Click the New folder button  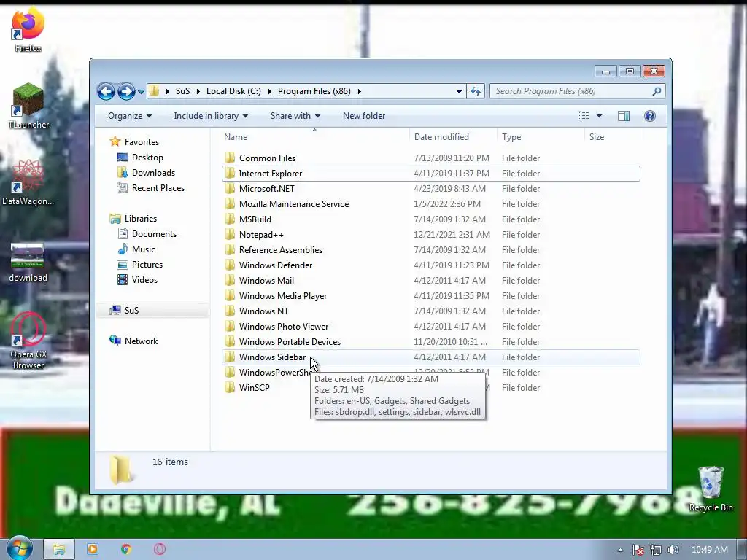[364, 116]
